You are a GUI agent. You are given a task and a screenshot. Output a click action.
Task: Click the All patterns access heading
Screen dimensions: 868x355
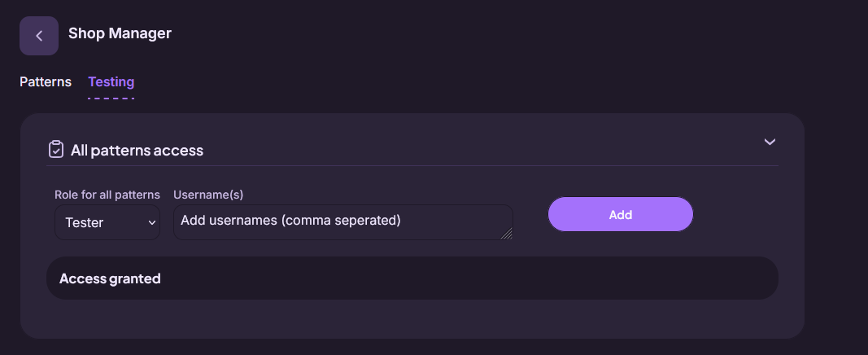137,150
